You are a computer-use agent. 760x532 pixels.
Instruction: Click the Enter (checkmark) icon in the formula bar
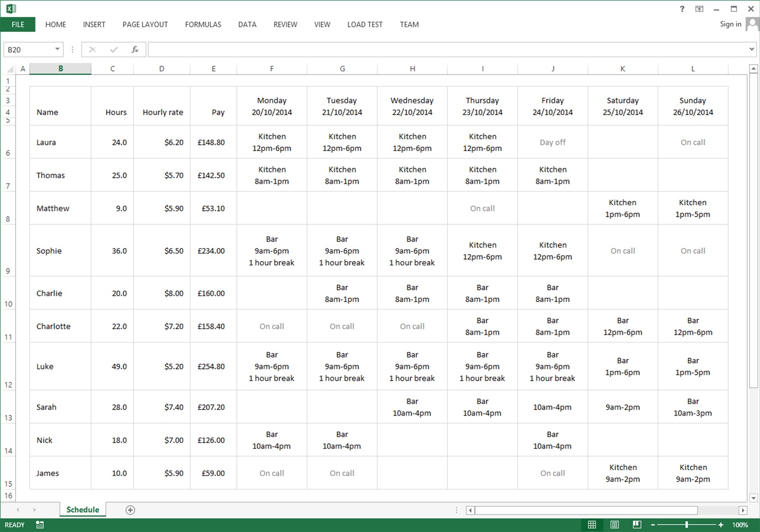tap(114, 49)
